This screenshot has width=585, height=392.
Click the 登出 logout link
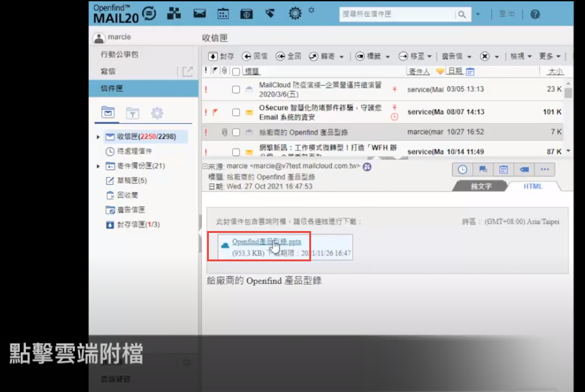[x=507, y=14]
